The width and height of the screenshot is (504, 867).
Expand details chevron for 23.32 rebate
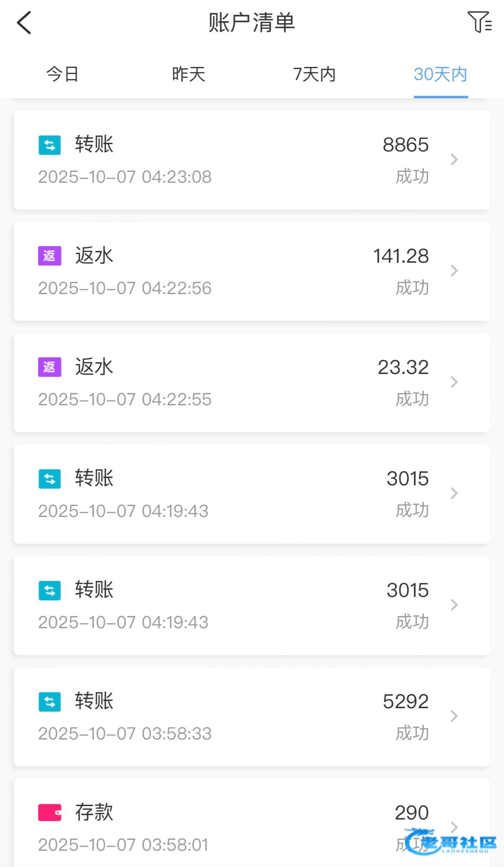(x=454, y=382)
